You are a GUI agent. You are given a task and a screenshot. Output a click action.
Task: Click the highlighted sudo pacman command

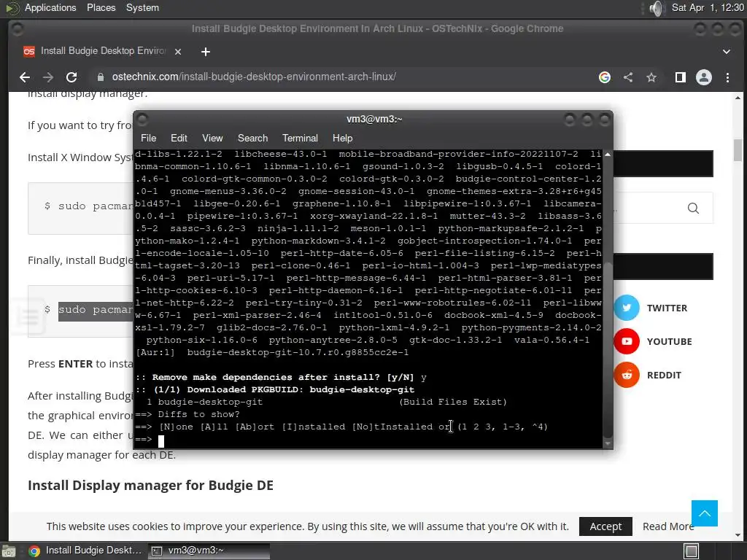coord(96,310)
